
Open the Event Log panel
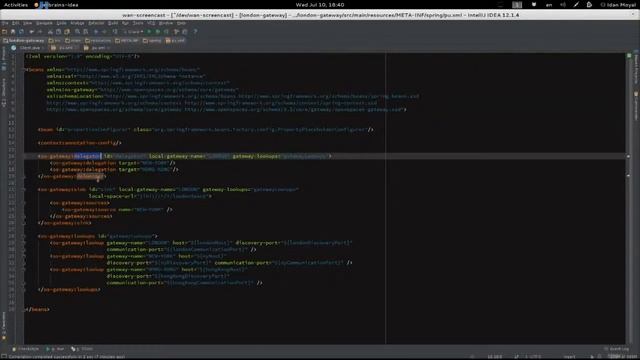click(617, 349)
